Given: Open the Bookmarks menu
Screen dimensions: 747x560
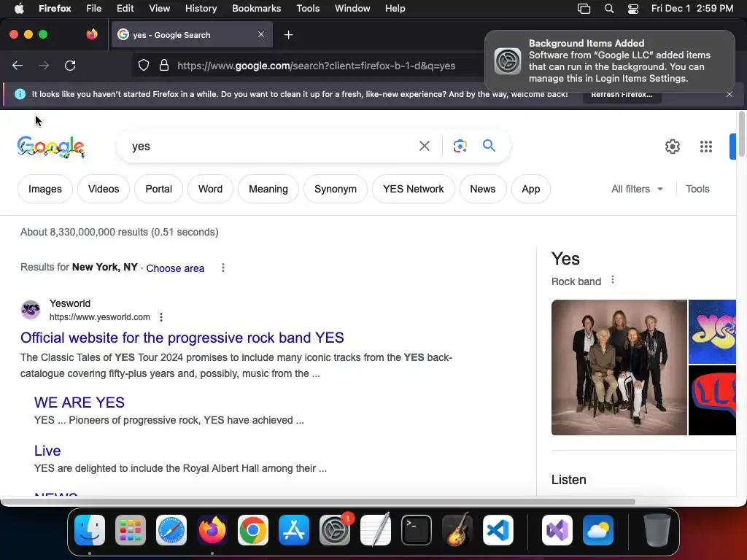Looking at the screenshot, I should pyautogui.click(x=256, y=9).
